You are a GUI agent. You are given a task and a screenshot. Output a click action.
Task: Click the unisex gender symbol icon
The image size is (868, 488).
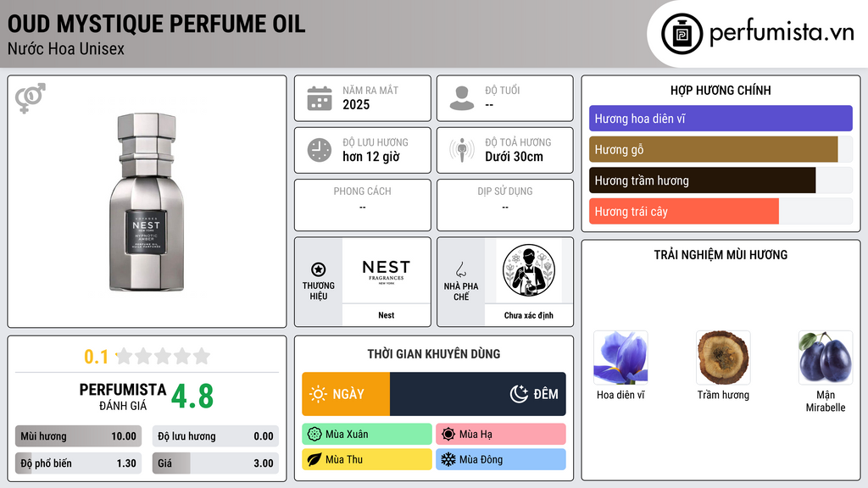coord(31,98)
